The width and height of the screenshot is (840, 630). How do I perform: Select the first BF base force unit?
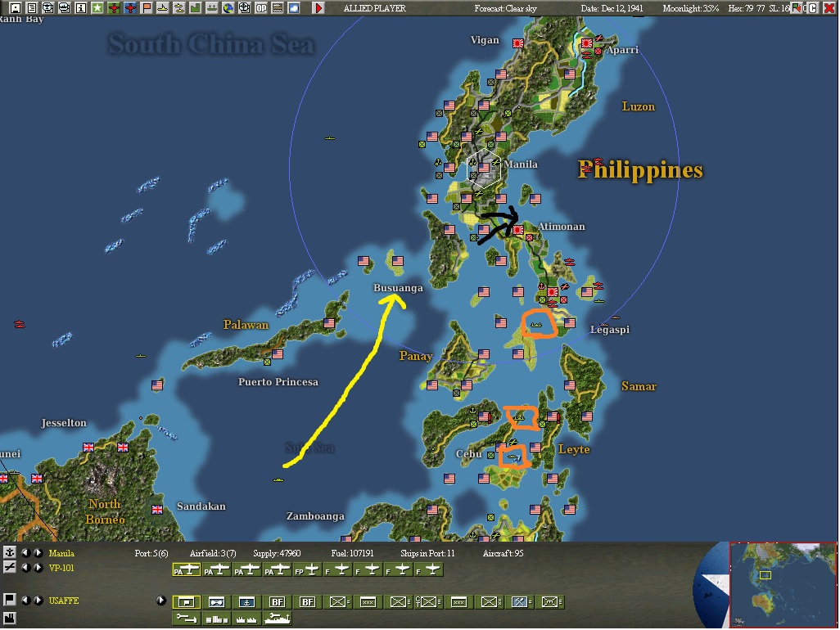277,602
